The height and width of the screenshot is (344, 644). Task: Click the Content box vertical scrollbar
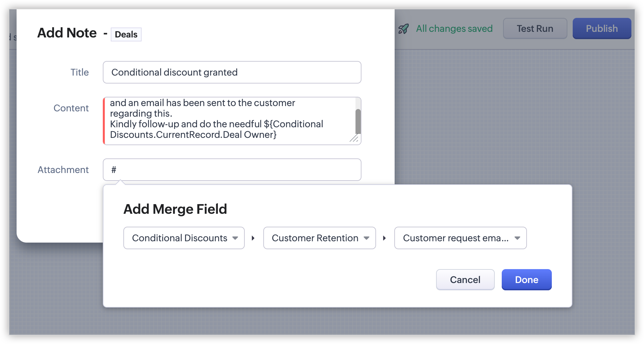pos(358,121)
